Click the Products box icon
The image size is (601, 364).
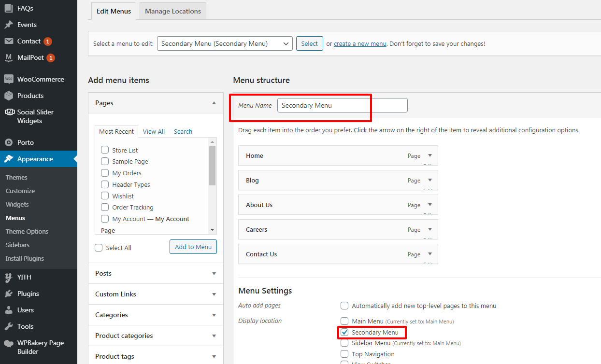coord(9,96)
